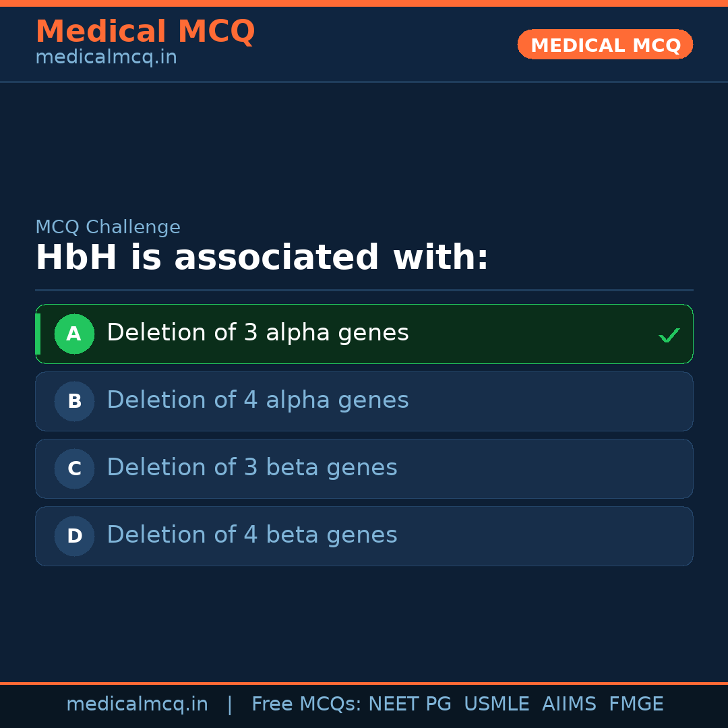The height and width of the screenshot is (728, 728).
Task: Click the green checkmark icon
Action: pos(669,335)
